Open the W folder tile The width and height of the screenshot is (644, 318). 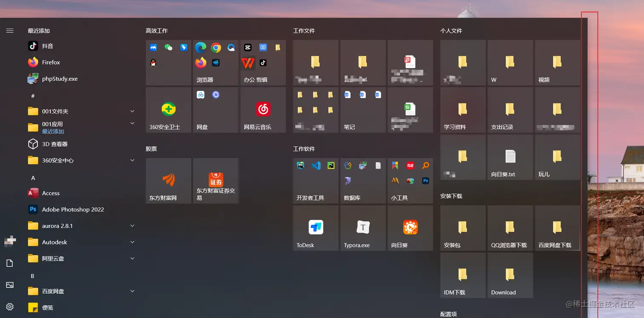click(x=510, y=63)
